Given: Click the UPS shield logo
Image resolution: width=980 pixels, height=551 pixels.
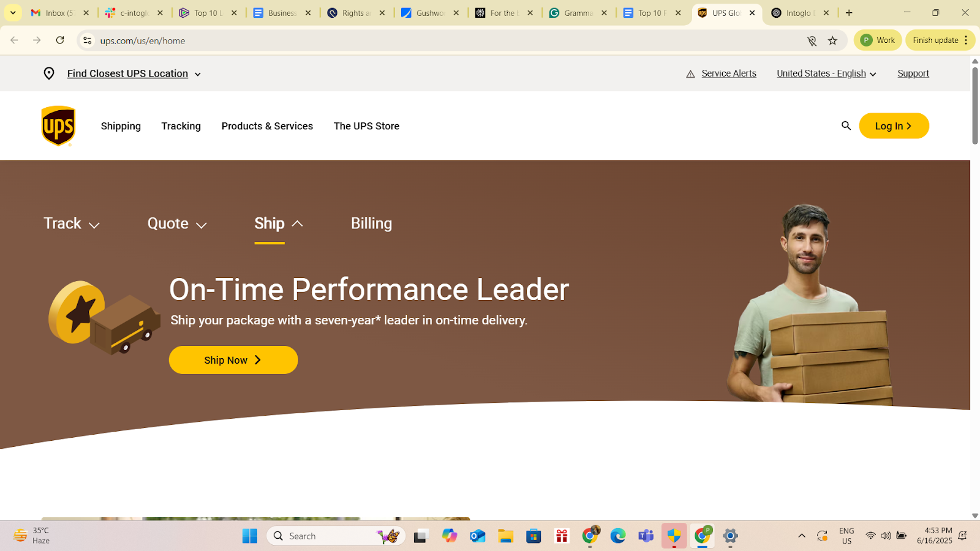Looking at the screenshot, I should (58, 126).
